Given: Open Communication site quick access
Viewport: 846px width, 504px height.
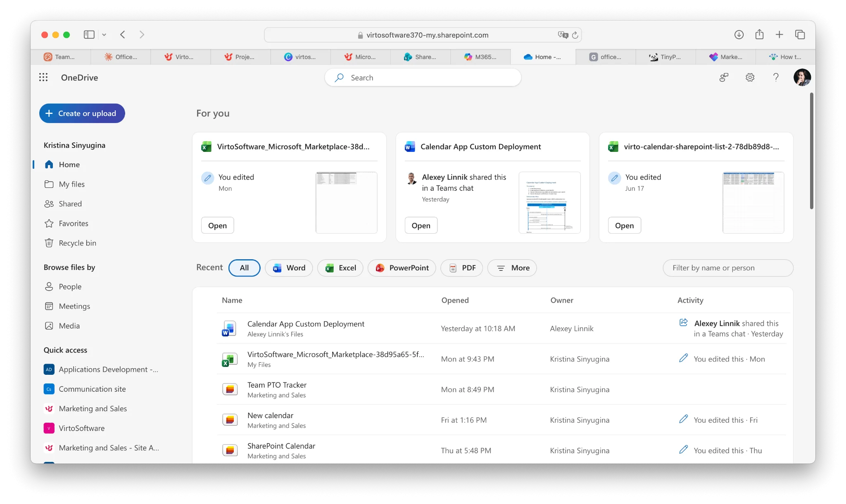Looking at the screenshot, I should point(85,389).
